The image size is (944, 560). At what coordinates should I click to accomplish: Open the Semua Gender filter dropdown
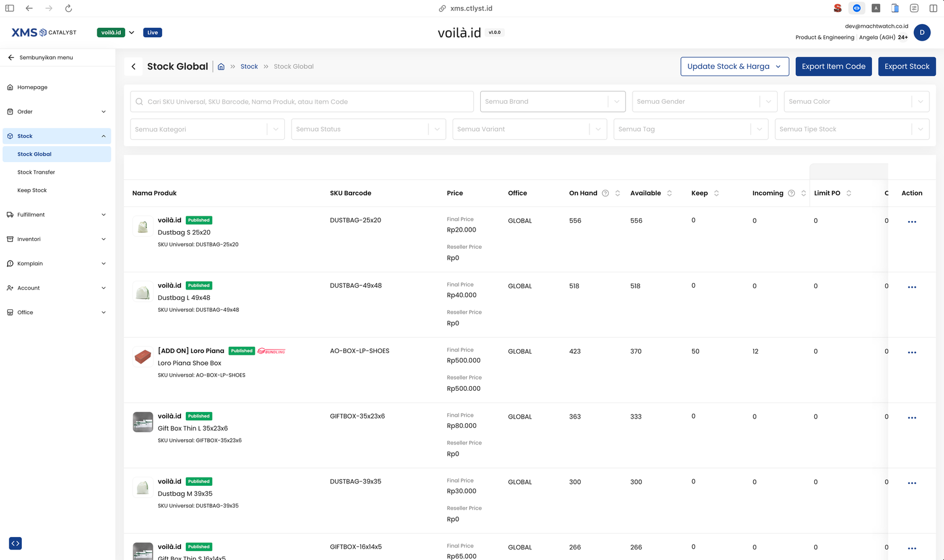pos(704,101)
